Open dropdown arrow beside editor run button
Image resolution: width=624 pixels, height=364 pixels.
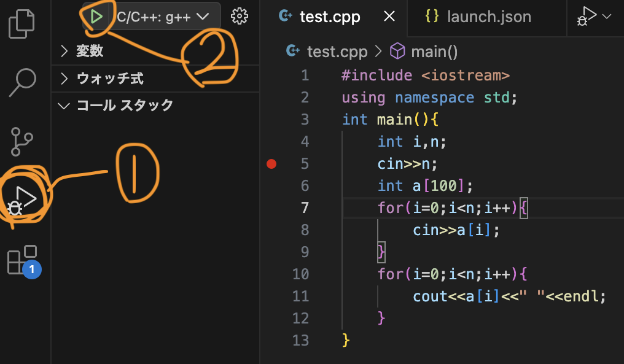click(607, 17)
